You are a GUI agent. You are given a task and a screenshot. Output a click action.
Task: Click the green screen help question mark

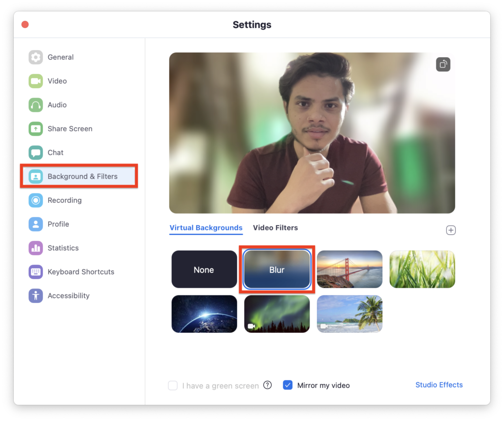click(267, 385)
